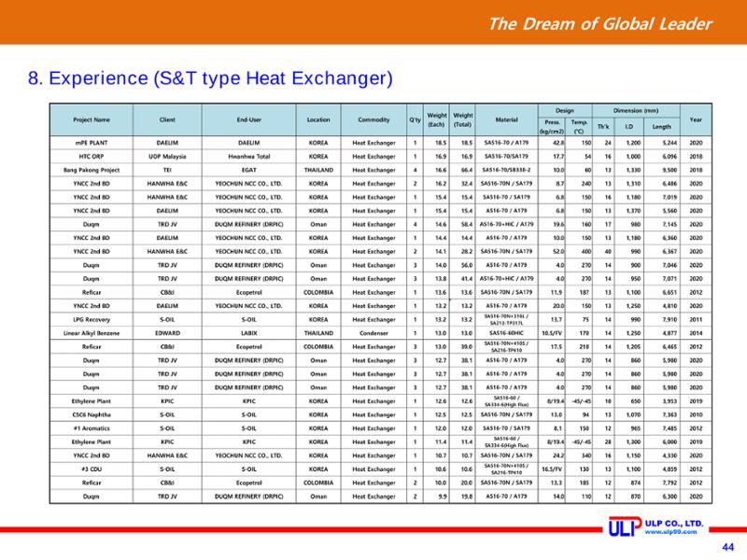Click the length value '6,300'
This screenshot has height=560, width=747.
[x=669, y=497]
